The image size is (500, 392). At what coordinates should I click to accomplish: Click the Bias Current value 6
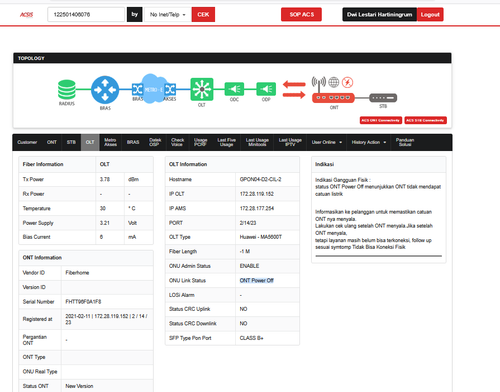pos(101,237)
